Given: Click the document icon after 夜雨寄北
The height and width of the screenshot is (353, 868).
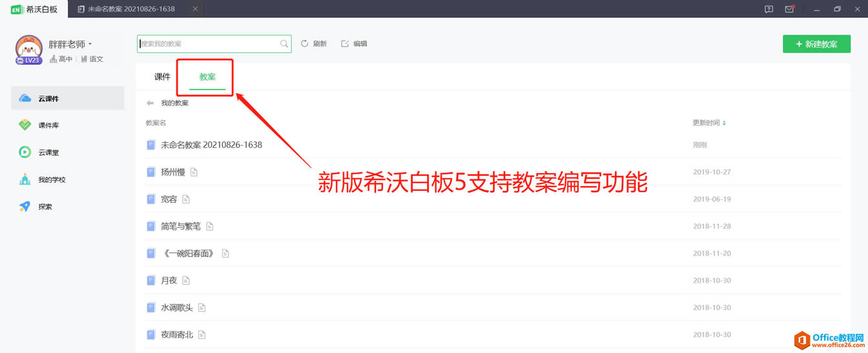Looking at the screenshot, I should [x=201, y=335].
